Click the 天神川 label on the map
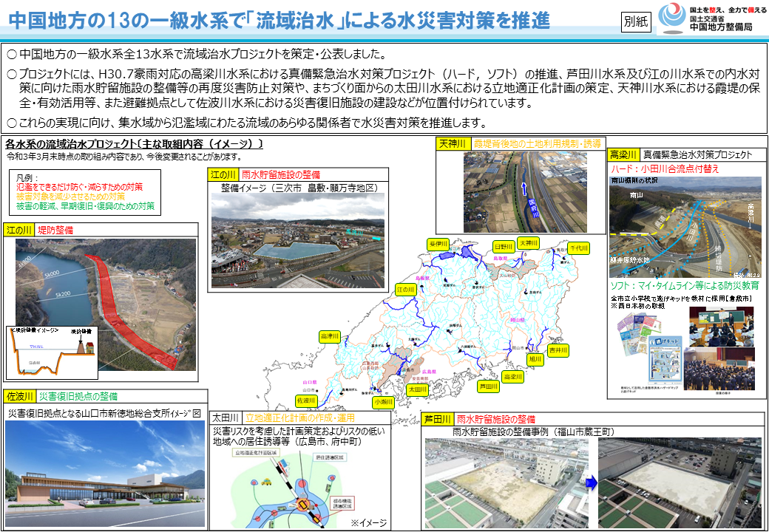The image size is (769, 532). [529, 243]
